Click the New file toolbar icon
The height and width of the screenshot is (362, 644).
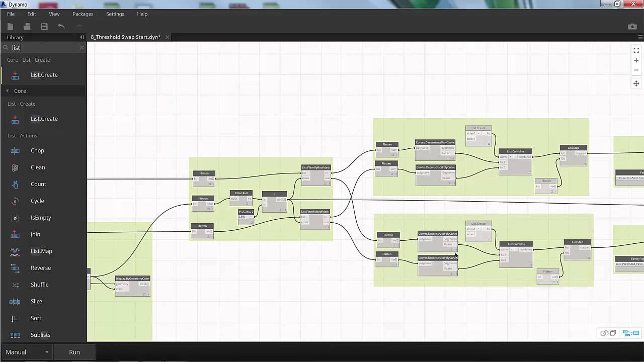[10, 26]
